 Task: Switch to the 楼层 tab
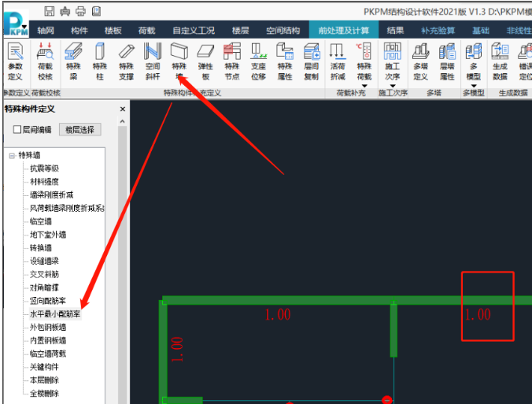(241, 31)
